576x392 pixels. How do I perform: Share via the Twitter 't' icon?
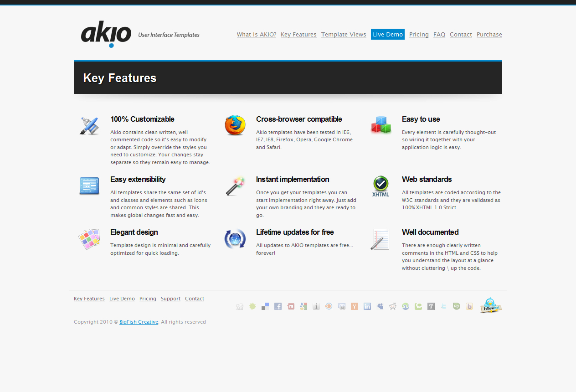coord(444,306)
